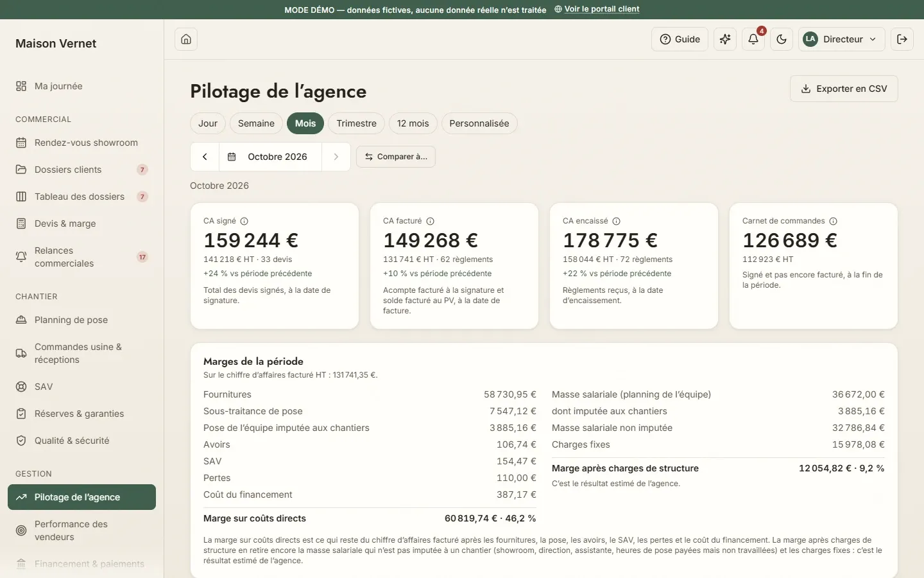Screen dimensions: 924x578
Task: Show info for Carnet de commandes
Action: click(x=833, y=221)
